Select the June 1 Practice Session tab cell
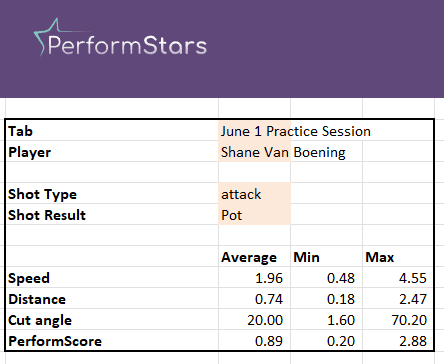444x364 pixels. tap(255, 131)
